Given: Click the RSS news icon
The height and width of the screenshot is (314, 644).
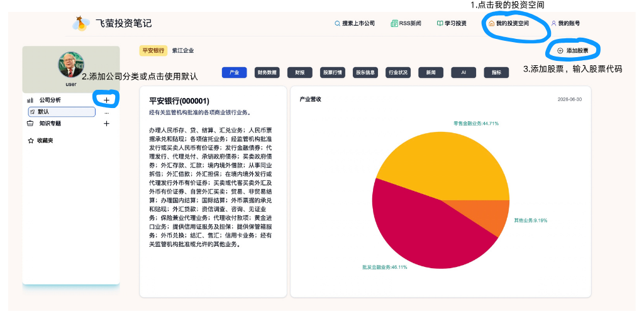Looking at the screenshot, I should tap(394, 23).
